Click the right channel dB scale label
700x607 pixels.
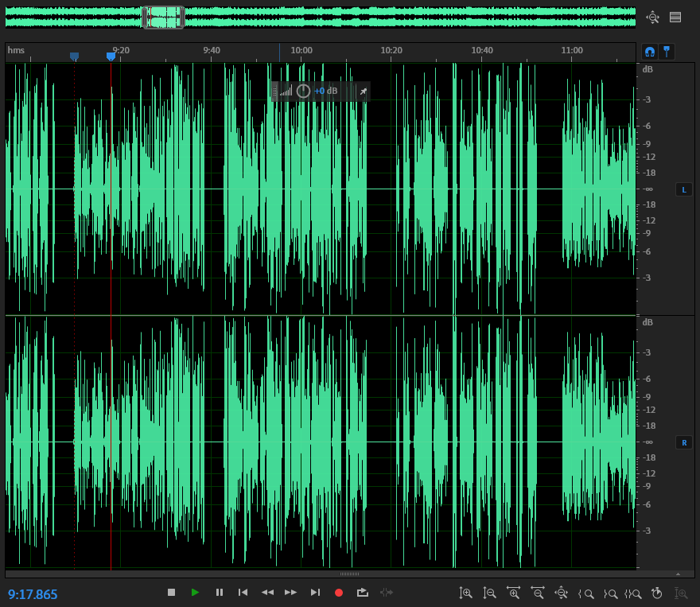pyautogui.click(x=647, y=322)
